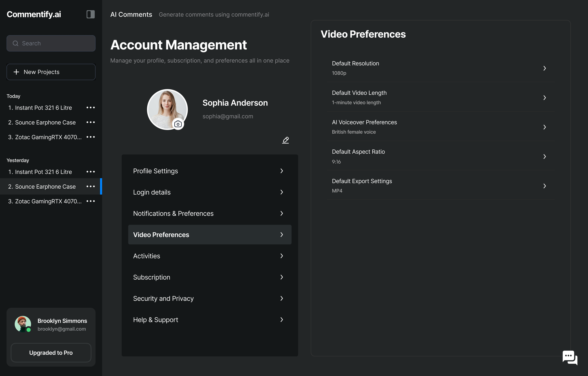This screenshot has height=376, width=588.
Task: Click the pencil edit icon under profile
Action: pos(285,140)
